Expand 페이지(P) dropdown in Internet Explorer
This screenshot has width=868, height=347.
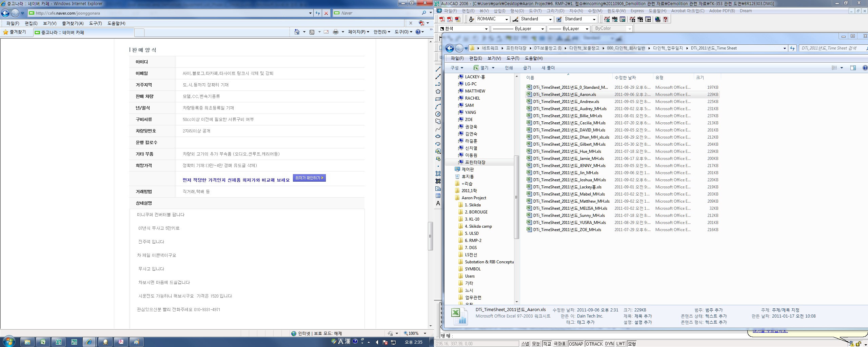(x=358, y=32)
